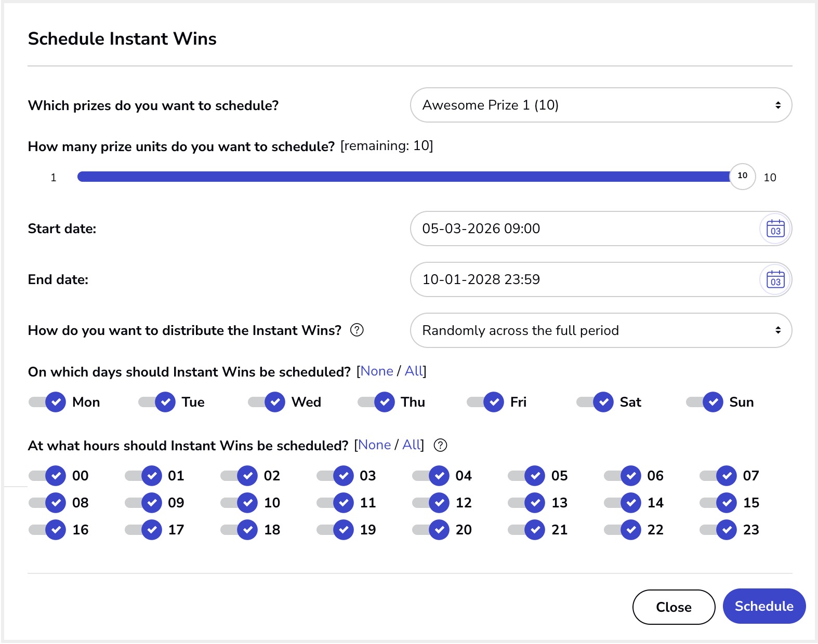The width and height of the screenshot is (818, 644).
Task: Open the Awesome Prize 1 dropdown
Action: (600, 105)
